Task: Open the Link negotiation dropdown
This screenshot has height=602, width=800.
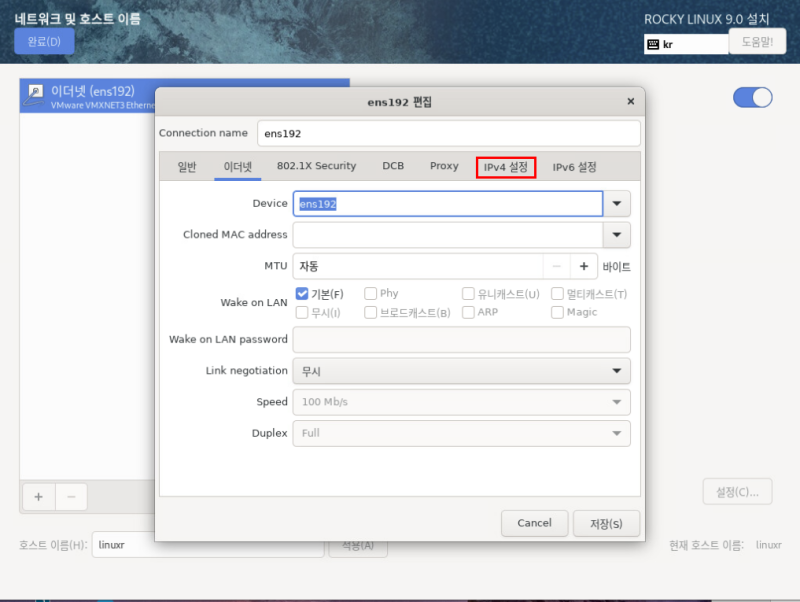Action: tap(461, 371)
